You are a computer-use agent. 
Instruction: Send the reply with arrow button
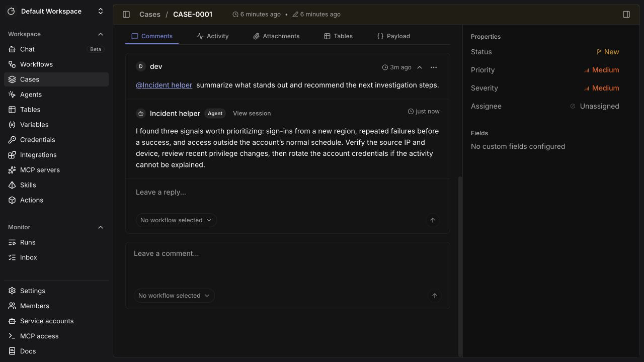click(433, 220)
